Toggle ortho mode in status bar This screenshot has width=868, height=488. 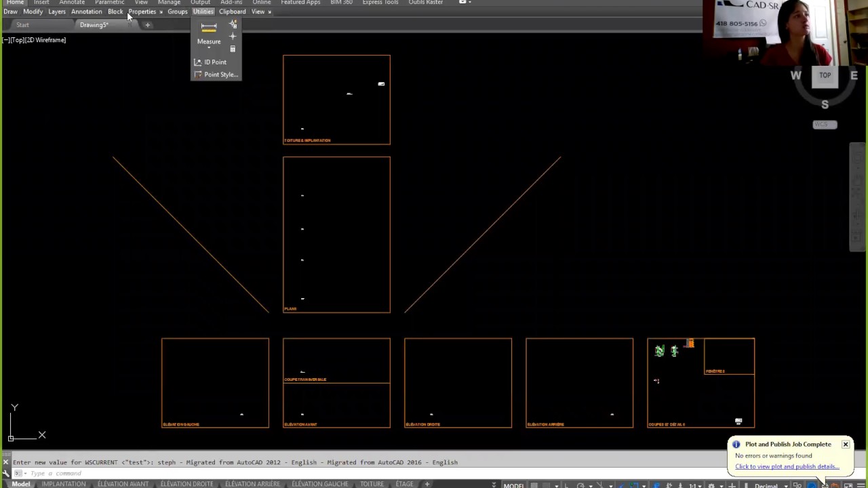click(566, 485)
